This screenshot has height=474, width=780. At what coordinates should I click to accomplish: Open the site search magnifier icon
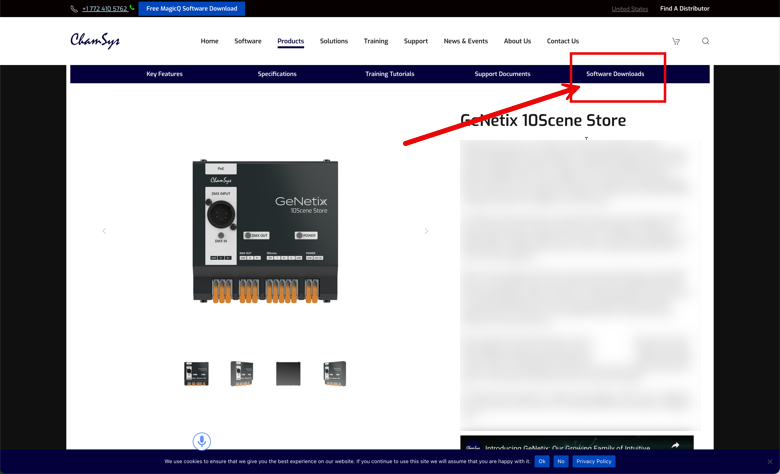coord(705,41)
